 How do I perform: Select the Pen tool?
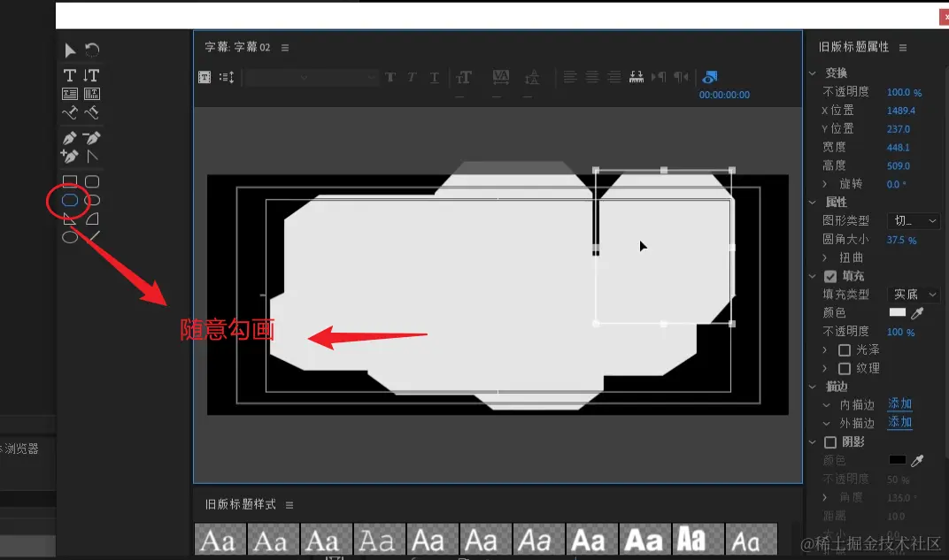point(70,138)
